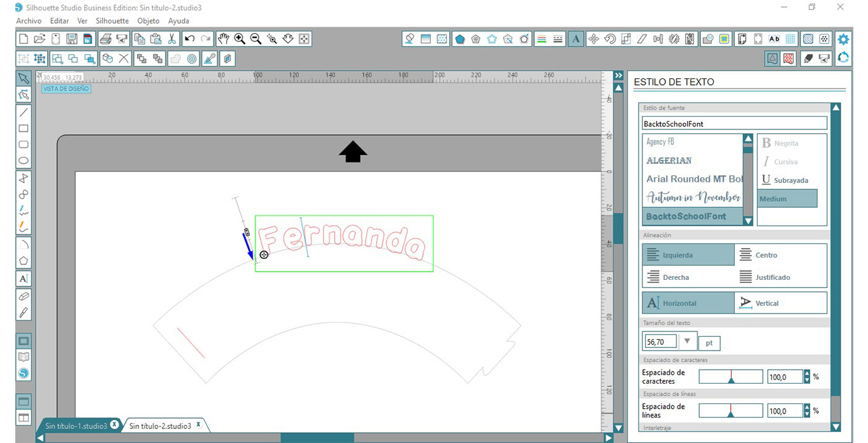Zoom in on the canvas

pos(240,39)
